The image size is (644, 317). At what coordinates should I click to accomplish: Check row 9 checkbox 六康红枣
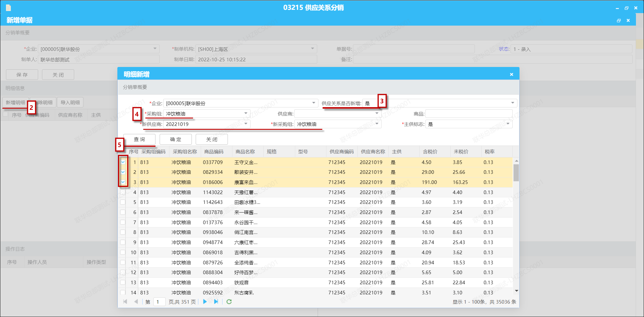point(123,242)
